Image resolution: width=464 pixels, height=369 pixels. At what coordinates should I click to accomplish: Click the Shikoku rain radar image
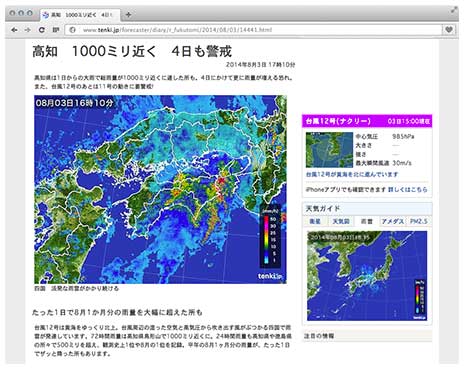160,189
